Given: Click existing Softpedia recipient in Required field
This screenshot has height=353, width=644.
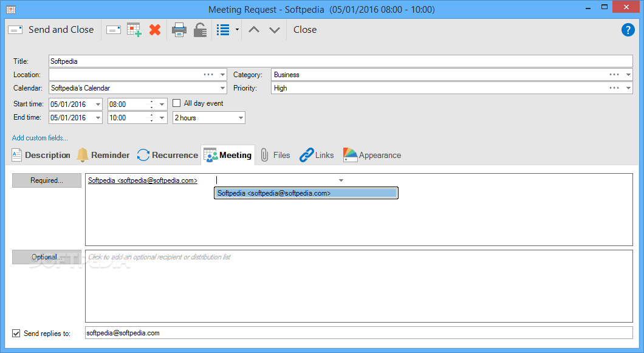Looking at the screenshot, I should click(x=143, y=180).
